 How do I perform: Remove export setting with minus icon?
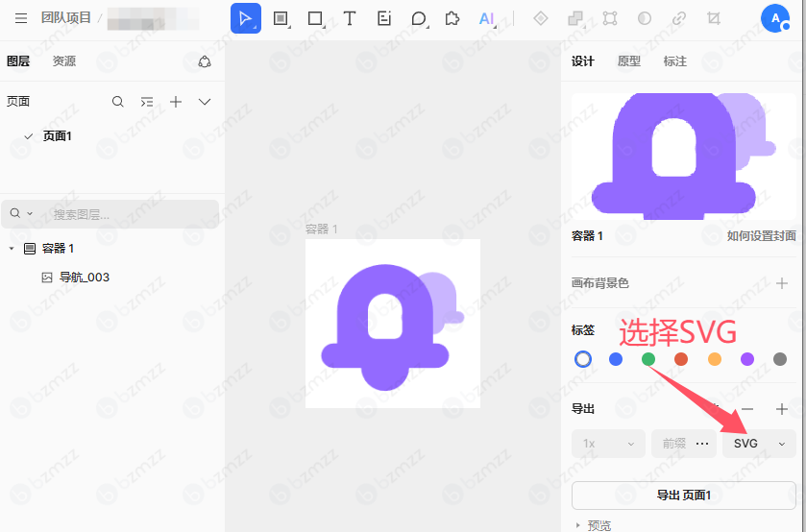[x=747, y=409]
